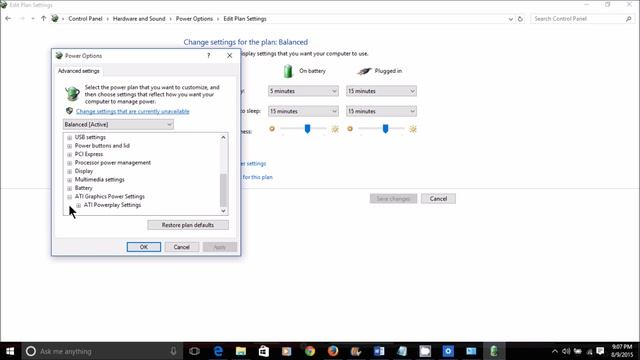Click the volume speaker tray icon
Screen dimensions: 640x360
(566, 351)
